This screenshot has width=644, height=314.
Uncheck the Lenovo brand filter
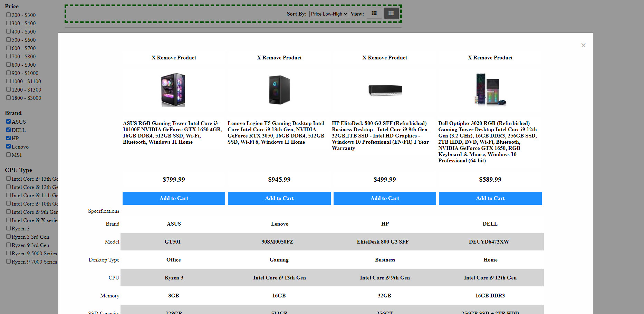point(8,146)
